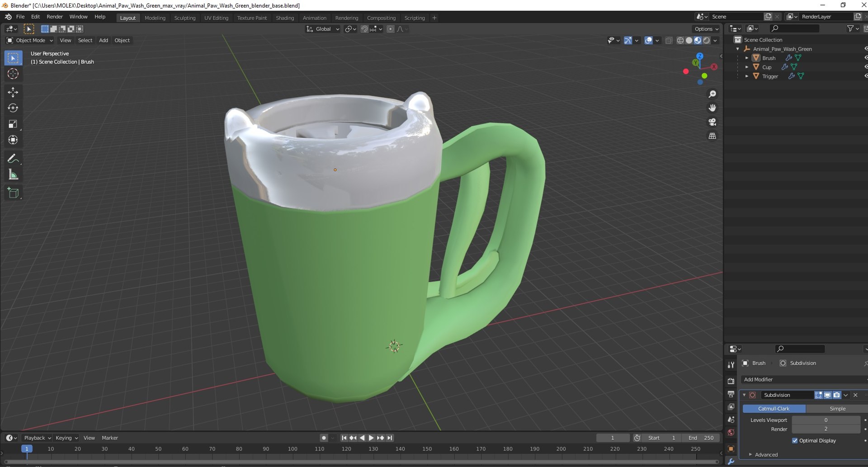The width and height of the screenshot is (868, 467).
Task: Activate the 3D Cursor tool
Action: (x=13, y=74)
